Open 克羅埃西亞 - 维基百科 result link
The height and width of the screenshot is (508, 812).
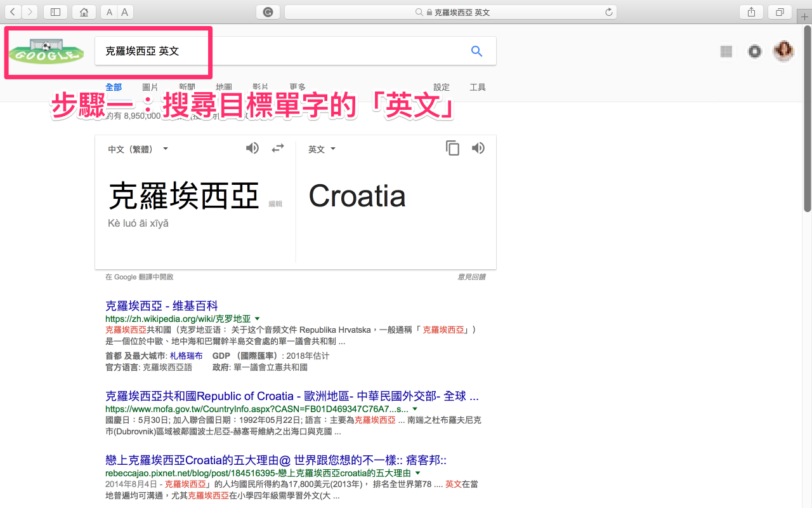161,306
